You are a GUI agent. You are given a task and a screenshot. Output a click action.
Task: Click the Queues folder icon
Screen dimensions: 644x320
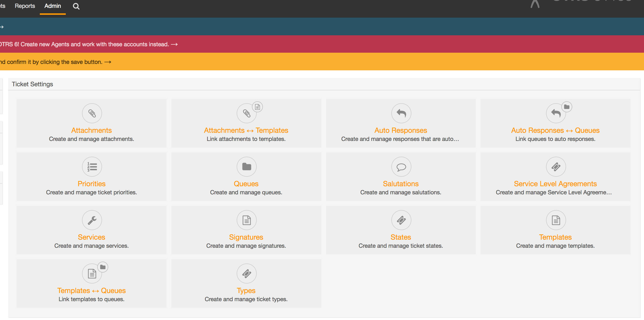246,167
